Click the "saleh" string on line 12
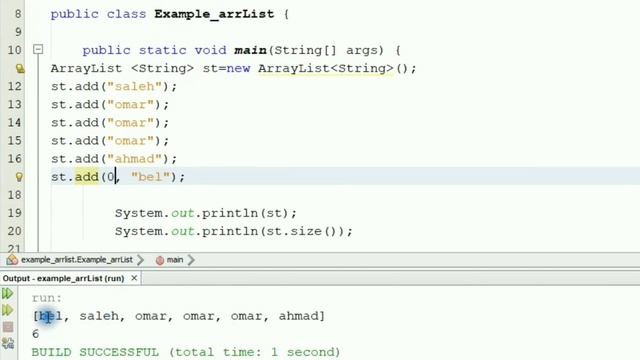This screenshot has width=640, height=360. 135,87
